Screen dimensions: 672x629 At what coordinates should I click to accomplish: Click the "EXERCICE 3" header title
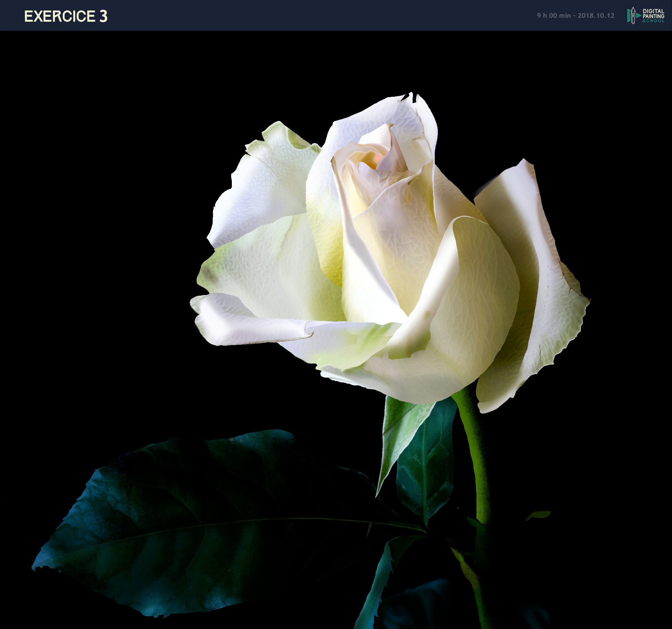[66, 16]
